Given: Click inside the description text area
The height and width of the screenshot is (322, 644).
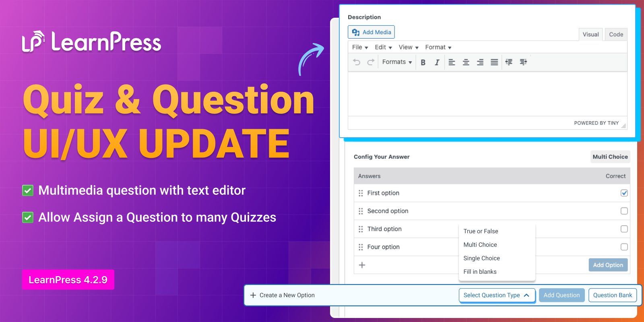Looking at the screenshot, I should (x=487, y=94).
